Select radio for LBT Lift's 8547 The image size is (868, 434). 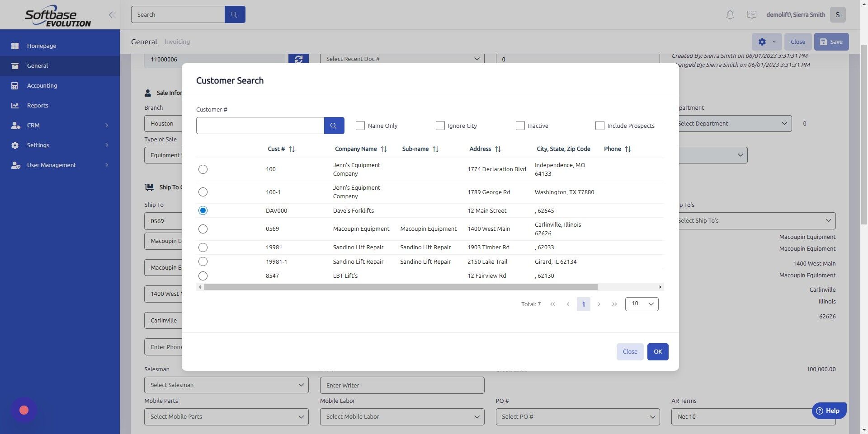[203, 276]
